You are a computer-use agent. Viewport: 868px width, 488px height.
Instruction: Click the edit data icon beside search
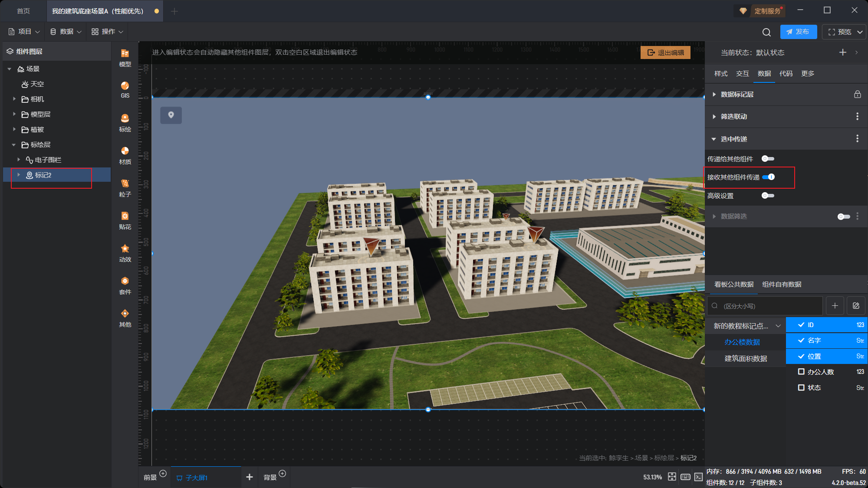click(x=856, y=306)
